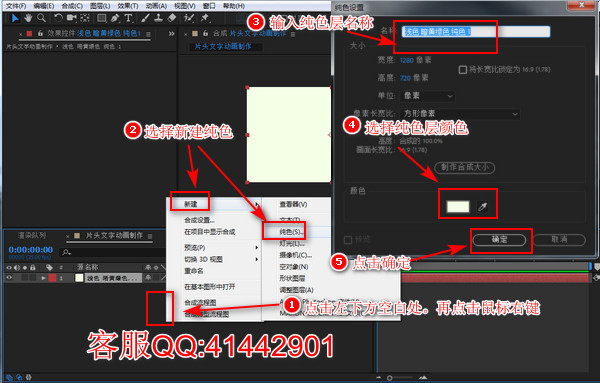Select the Horizontal Type tool
The width and height of the screenshot is (600, 383).
(129, 18)
